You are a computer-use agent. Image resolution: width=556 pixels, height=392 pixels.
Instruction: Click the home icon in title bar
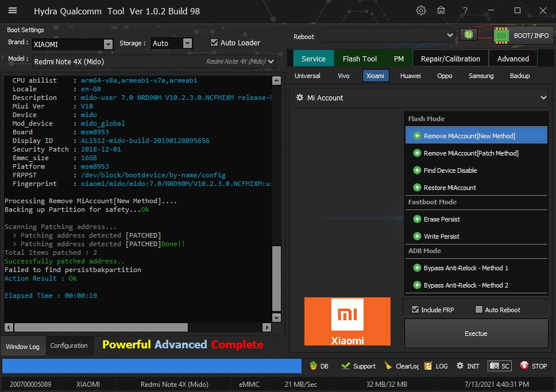pos(441,10)
